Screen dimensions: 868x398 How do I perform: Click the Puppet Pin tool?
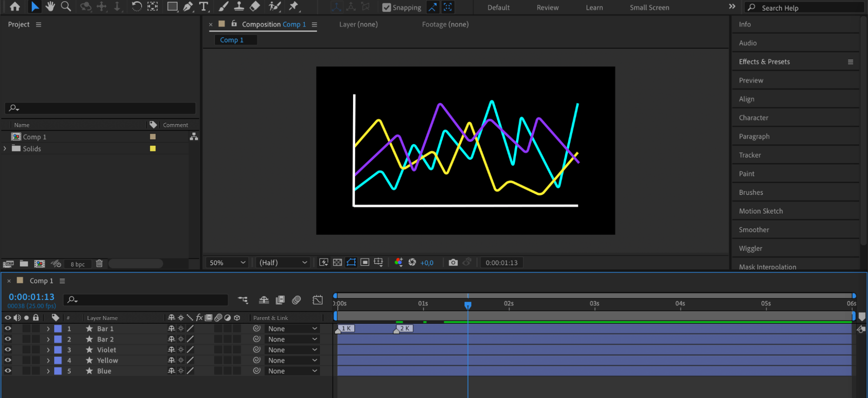pyautogui.click(x=294, y=7)
